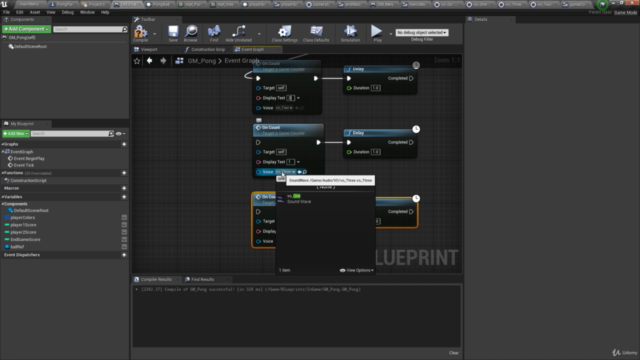Toggle ballRef variable visibility
Image resolution: width=640 pixels, height=360 pixels.
click(124, 247)
